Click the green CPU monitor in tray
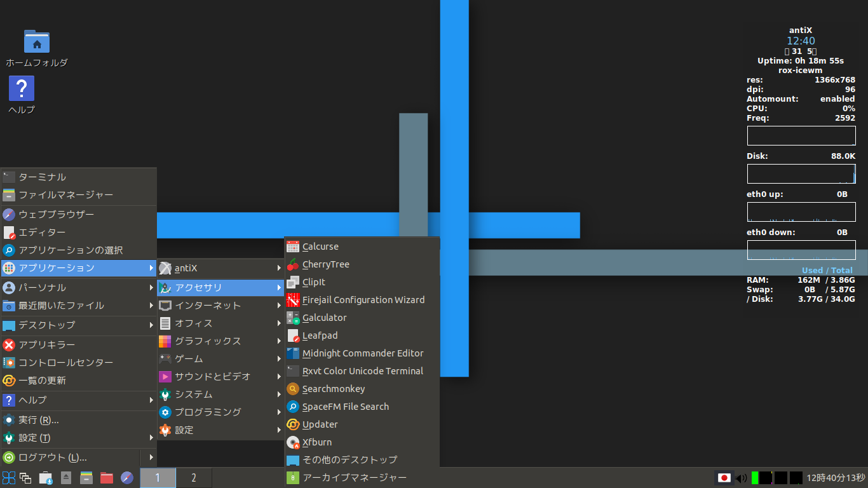This screenshot has width=868, height=488. [x=755, y=478]
